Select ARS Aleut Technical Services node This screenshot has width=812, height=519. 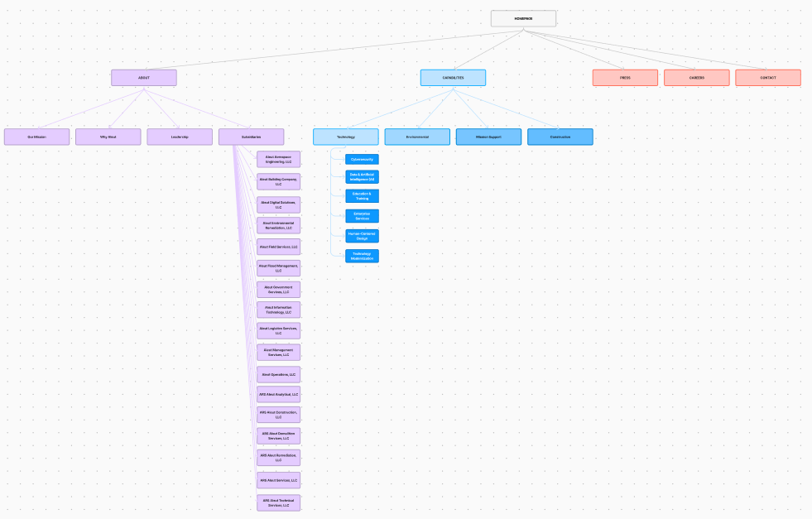279,503
